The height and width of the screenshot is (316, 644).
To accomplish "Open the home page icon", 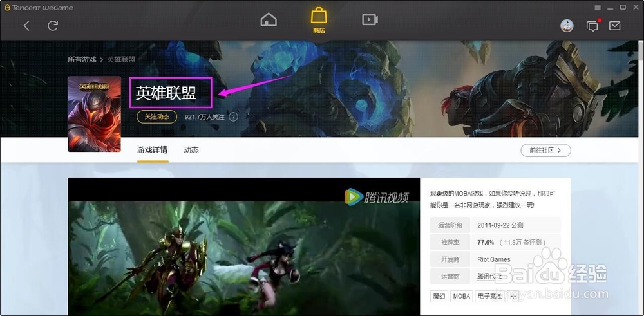I will point(269,20).
